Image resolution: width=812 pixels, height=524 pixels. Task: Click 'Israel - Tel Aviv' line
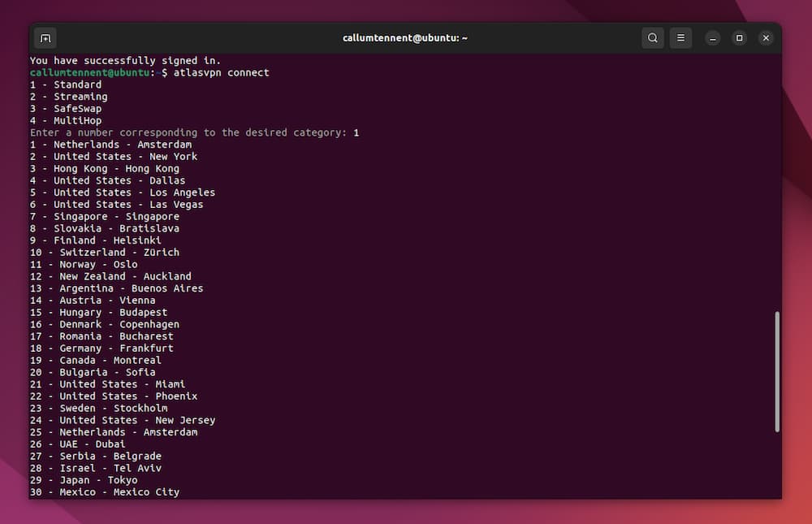[x=96, y=468]
